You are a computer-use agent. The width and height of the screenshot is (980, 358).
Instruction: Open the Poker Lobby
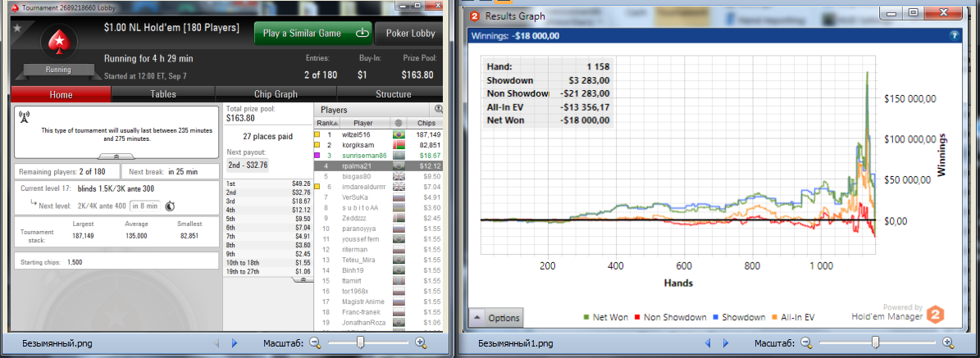tap(408, 34)
